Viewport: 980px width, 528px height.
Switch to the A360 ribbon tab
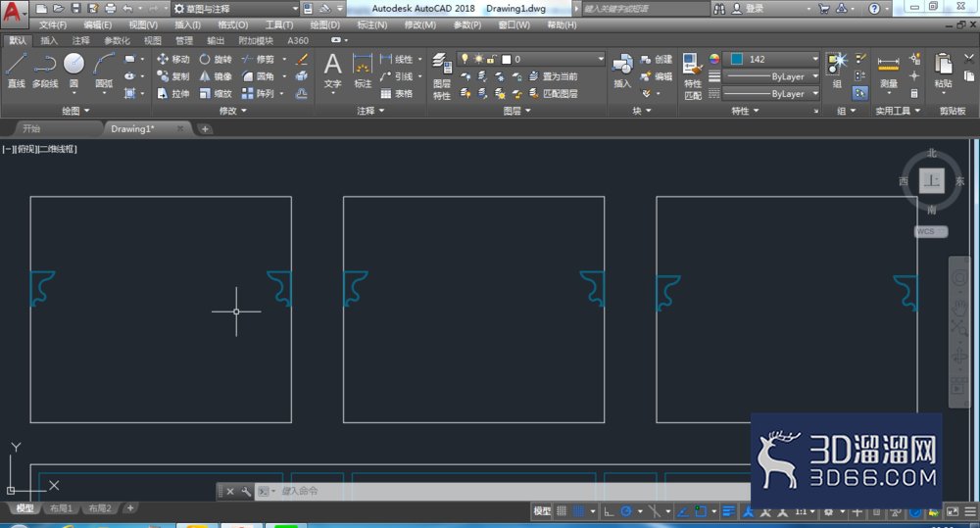tap(298, 40)
